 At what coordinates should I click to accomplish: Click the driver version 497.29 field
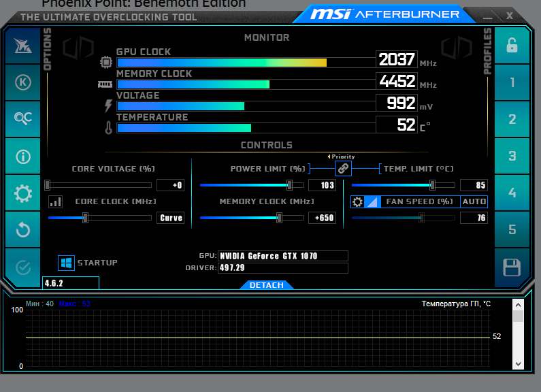pyautogui.click(x=283, y=267)
